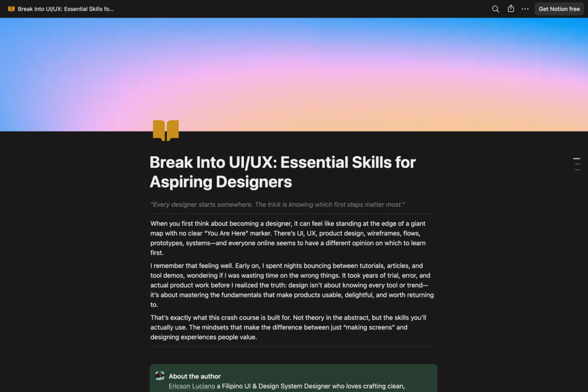The image size is (588, 392).
Task: Click the italic quote about every designer
Action: (x=277, y=204)
